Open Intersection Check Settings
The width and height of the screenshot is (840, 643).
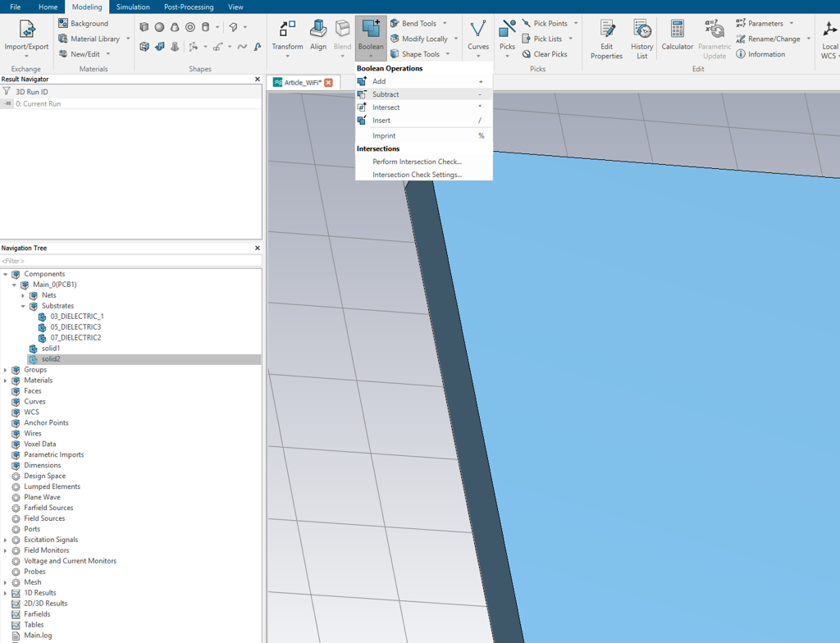pos(424,175)
